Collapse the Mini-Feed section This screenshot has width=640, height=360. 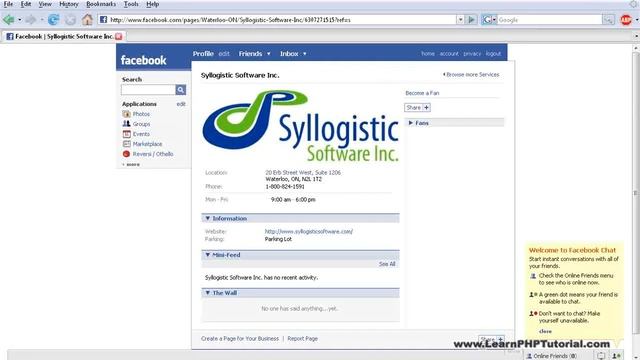tap(208, 255)
